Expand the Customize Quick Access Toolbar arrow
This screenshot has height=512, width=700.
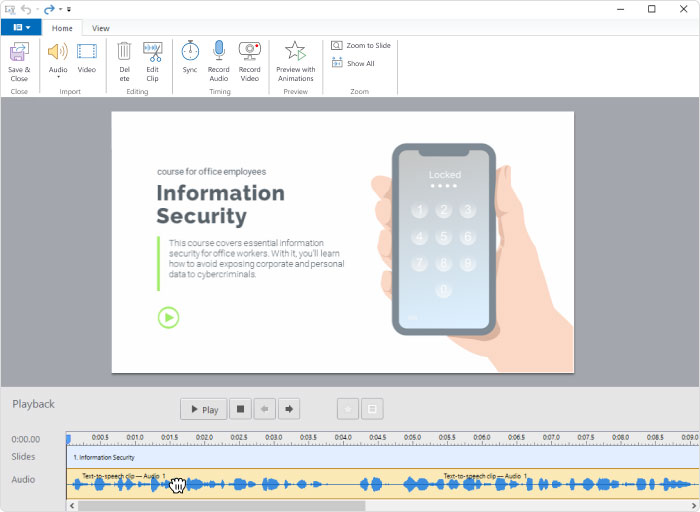coord(69,9)
